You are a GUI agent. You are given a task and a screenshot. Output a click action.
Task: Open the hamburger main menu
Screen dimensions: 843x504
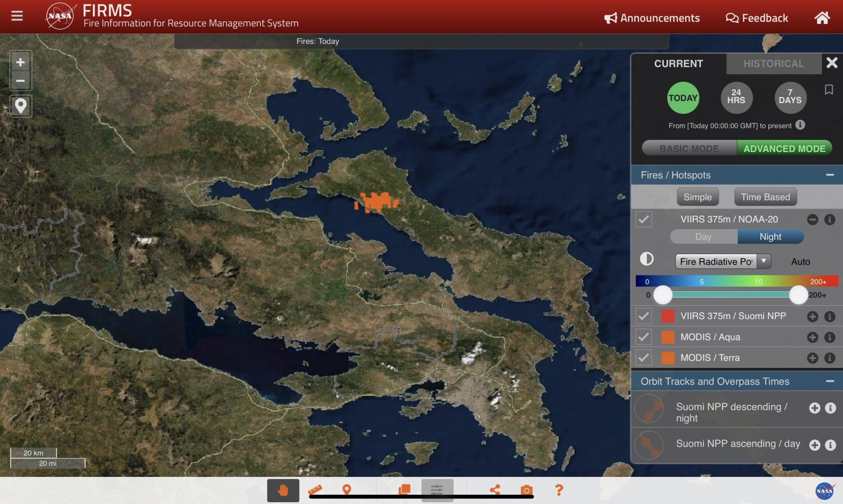(x=17, y=16)
